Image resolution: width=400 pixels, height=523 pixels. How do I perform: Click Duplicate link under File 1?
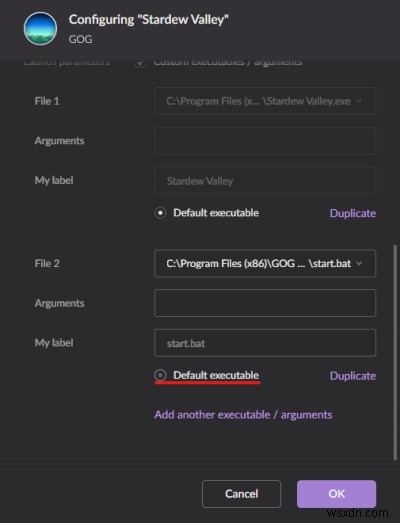point(353,213)
